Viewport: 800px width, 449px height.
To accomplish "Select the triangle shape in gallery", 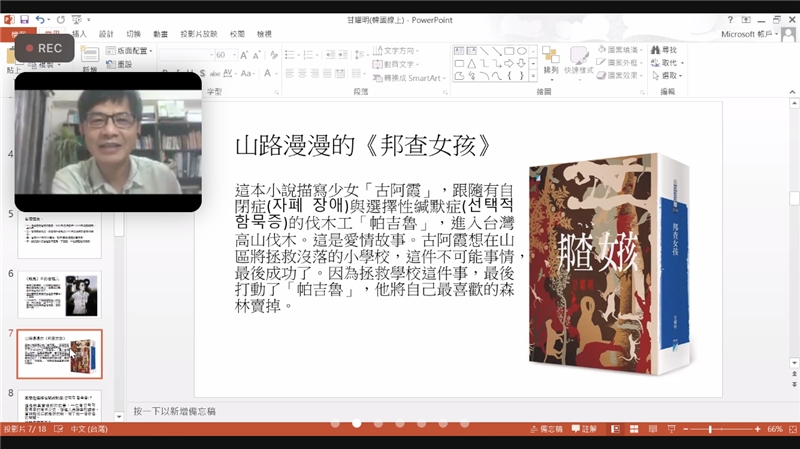I will (471, 64).
